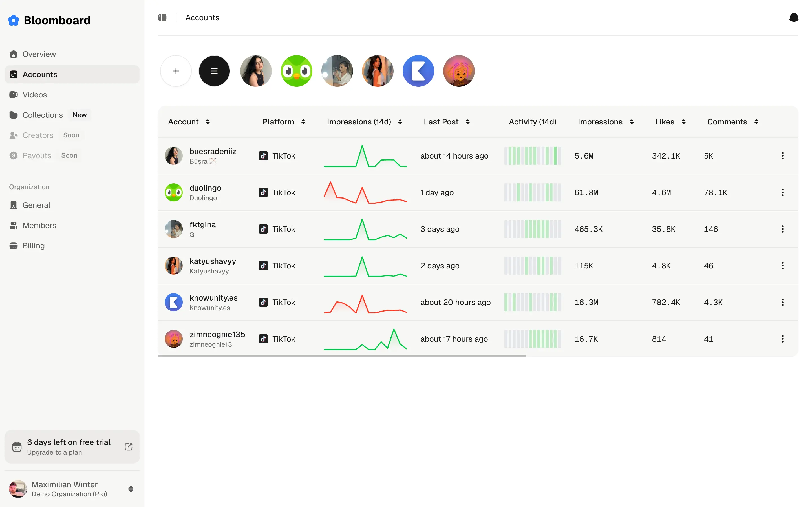This screenshot has height=507, width=812.
Task: Collapse the sidebar using the panel icon
Action: pos(162,17)
